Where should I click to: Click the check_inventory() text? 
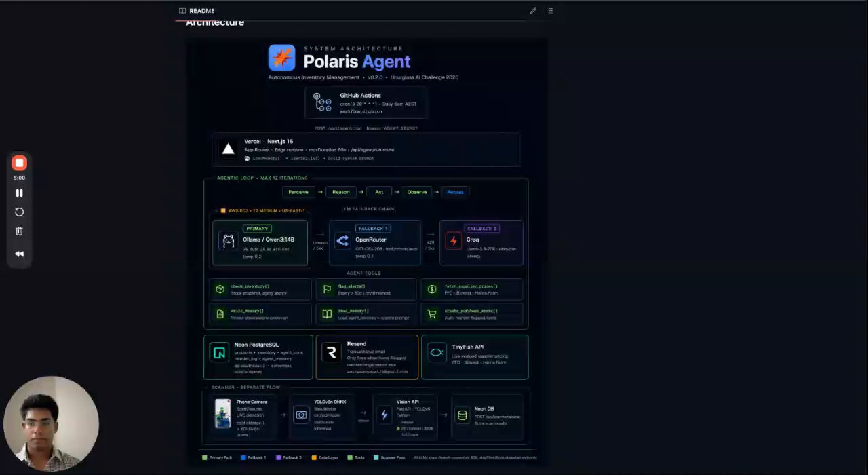[250, 286]
